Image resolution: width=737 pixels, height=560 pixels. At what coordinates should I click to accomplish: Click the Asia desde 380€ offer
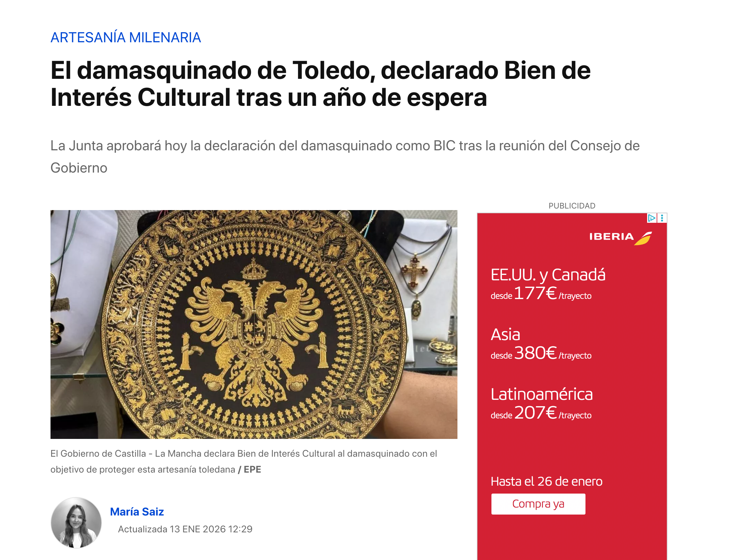tap(541, 344)
